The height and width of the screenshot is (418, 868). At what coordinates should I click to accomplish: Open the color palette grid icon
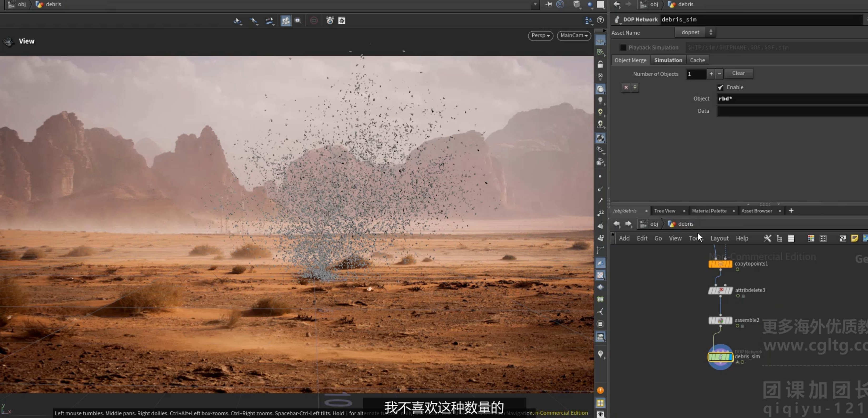pyautogui.click(x=811, y=239)
